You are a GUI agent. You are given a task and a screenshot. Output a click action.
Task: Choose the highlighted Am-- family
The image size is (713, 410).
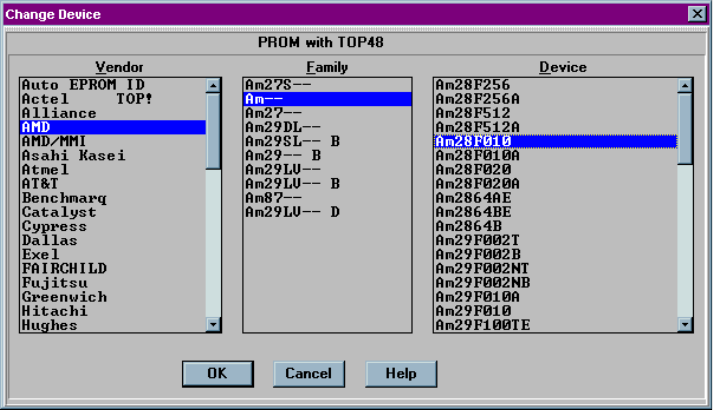(327, 99)
